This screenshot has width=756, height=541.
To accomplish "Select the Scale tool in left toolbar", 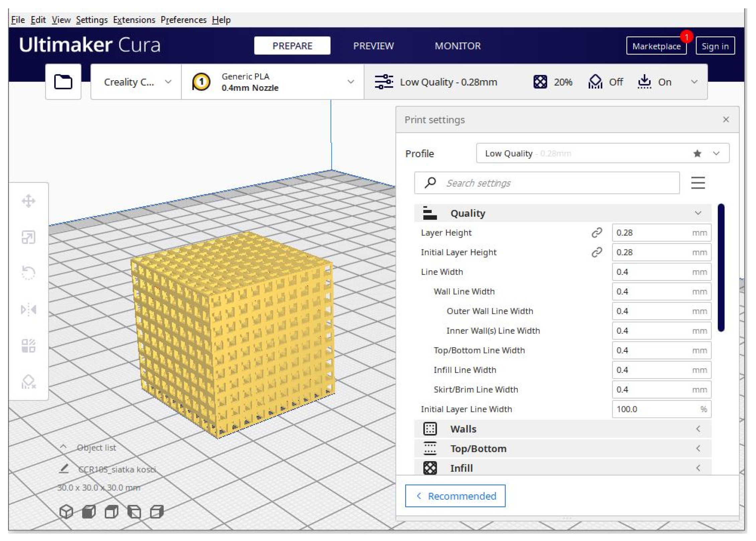I will point(28,237).
